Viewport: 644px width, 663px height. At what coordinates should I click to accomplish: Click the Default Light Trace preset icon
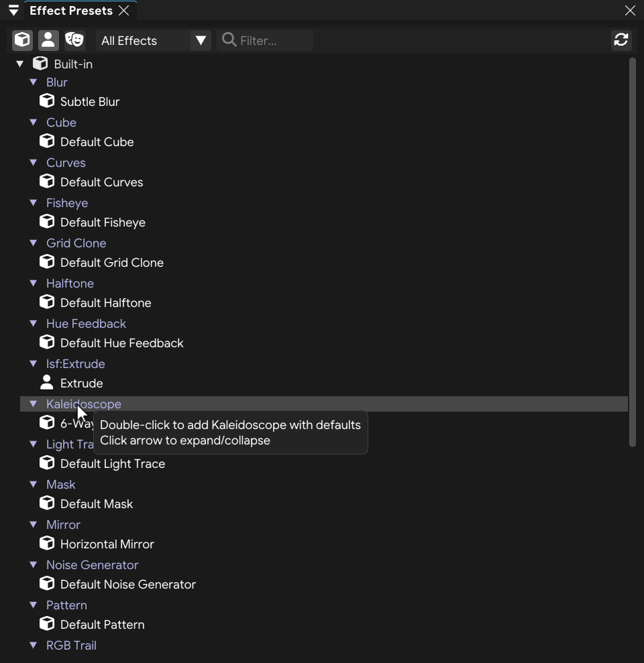coord(47,463)
